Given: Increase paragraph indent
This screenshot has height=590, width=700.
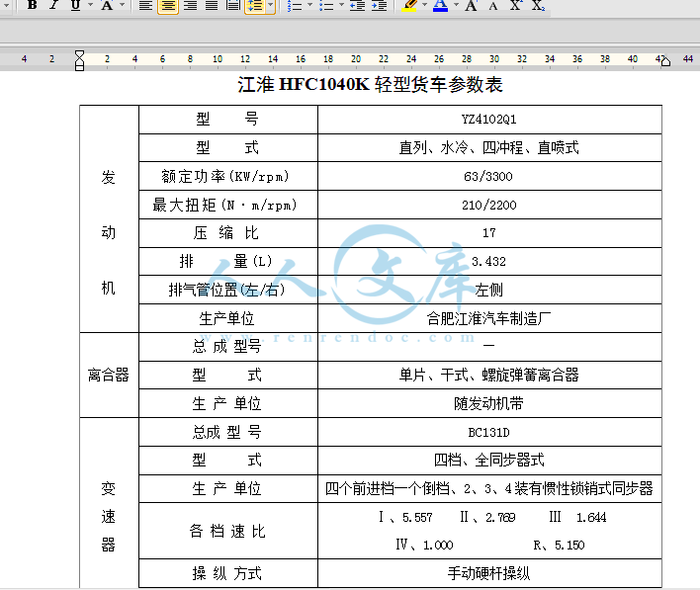Looking at the screenshot, I should (x=379, y=5).
